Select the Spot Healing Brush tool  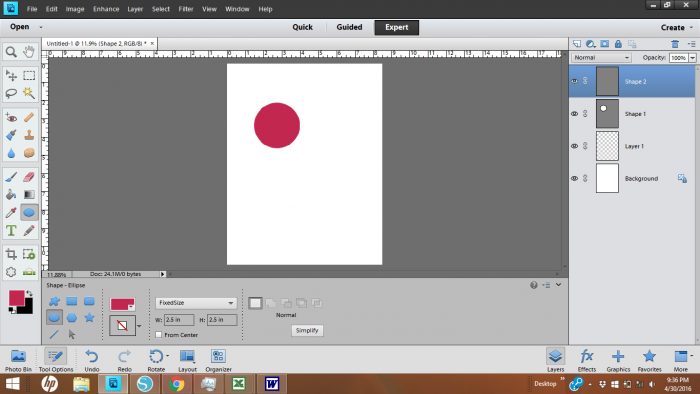pyautogui.click(x=29, y=118)
